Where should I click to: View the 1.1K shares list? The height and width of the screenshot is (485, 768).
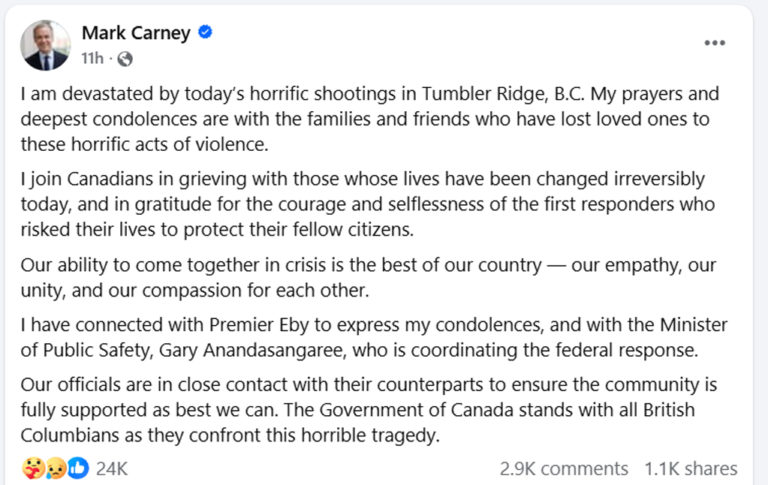(690, 468)
